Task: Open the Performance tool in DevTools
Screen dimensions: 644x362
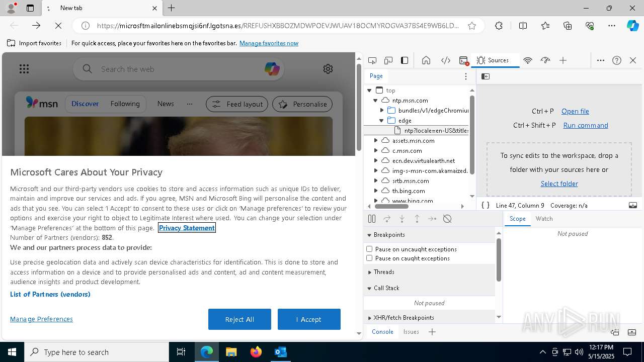Action: point(545,60)
